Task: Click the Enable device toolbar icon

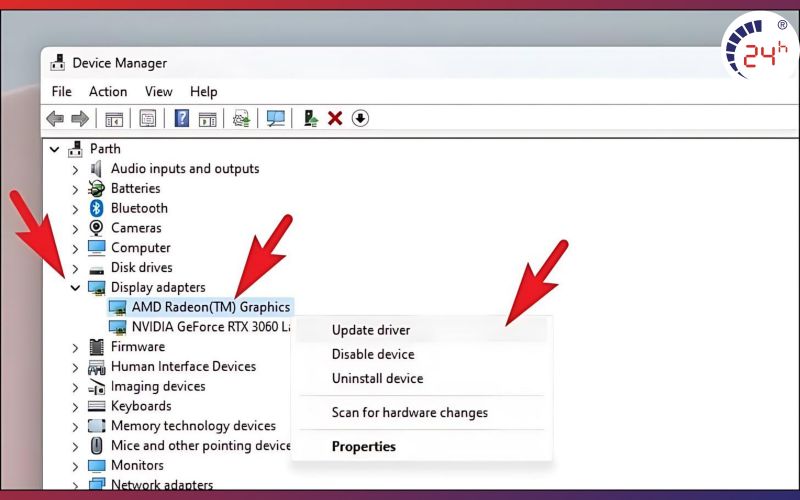Action: coord(310,118)
